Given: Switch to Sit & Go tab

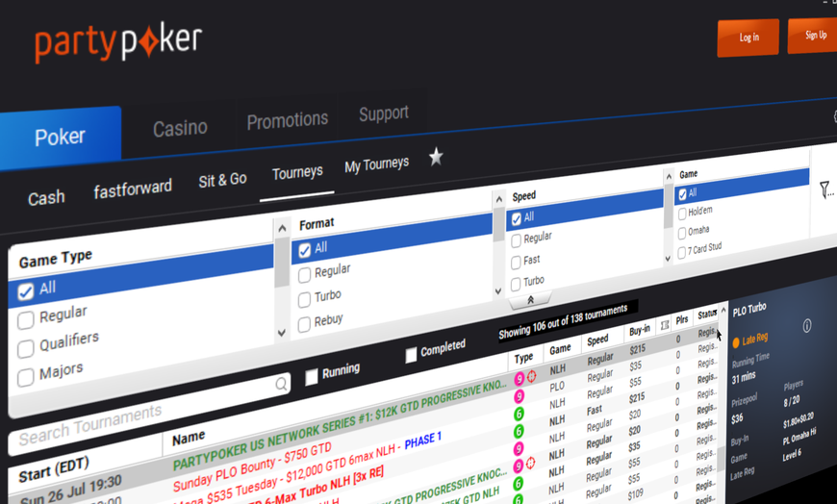Looking at the screenshot, I should tap(222, 181).
